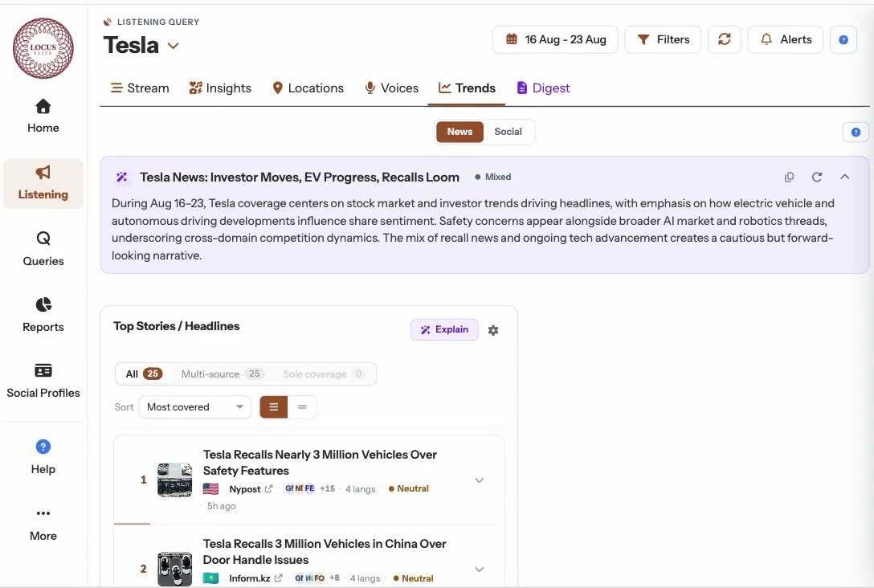Click the AI sparkle icon in summary header

click(121, 178)
